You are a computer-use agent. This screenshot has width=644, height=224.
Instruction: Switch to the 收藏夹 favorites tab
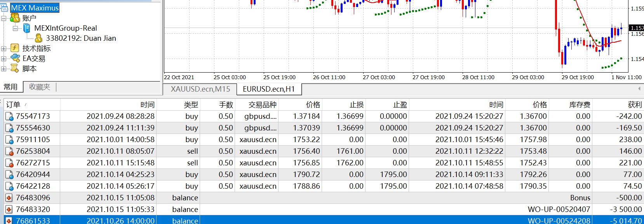40,87
